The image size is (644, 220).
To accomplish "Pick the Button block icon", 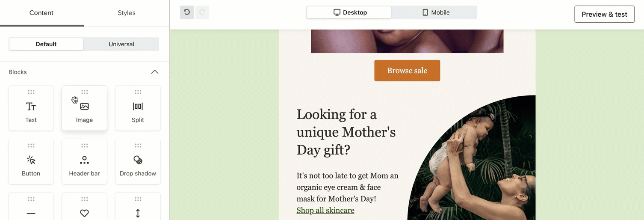I will pos(31,160).
